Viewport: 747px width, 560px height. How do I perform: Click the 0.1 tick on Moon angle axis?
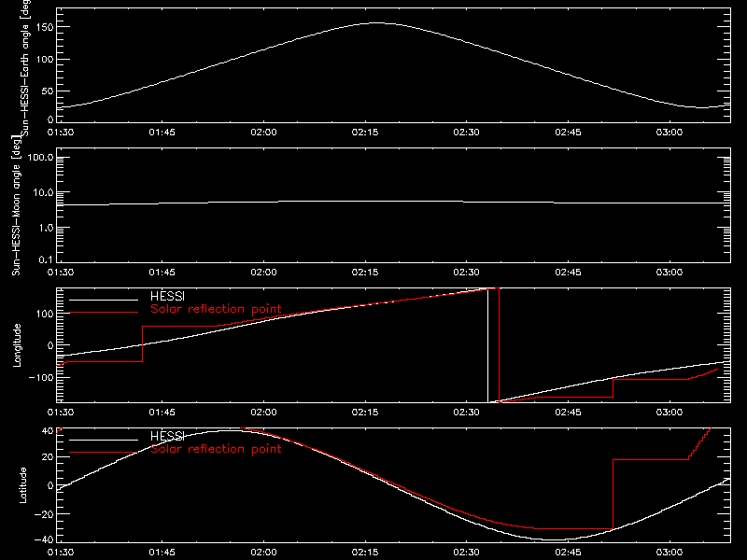[x=45, y=259]
